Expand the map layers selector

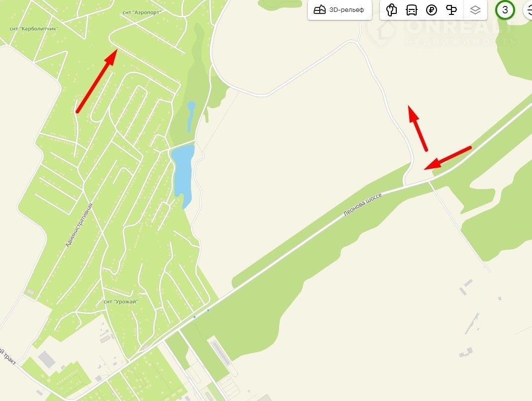point(475,10)
